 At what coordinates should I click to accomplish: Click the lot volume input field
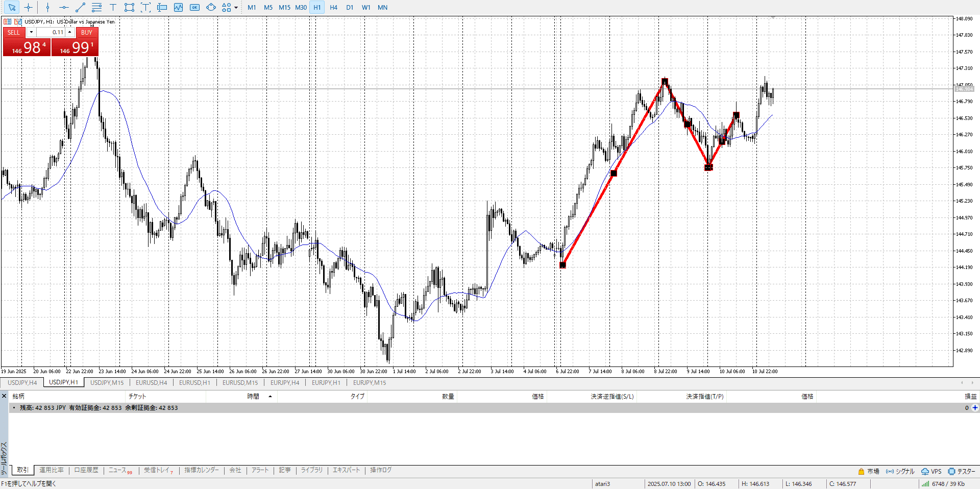click(51, 32)
